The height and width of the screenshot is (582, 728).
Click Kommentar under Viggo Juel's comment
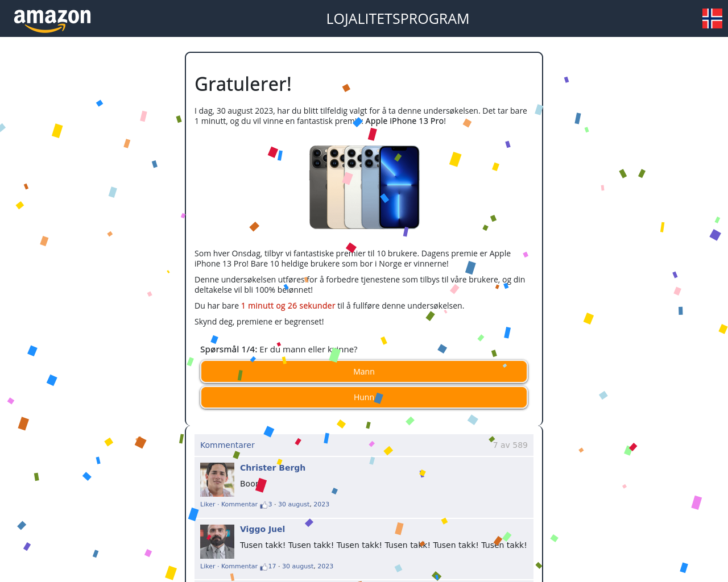pyautogui.click(x=239, y=566)
